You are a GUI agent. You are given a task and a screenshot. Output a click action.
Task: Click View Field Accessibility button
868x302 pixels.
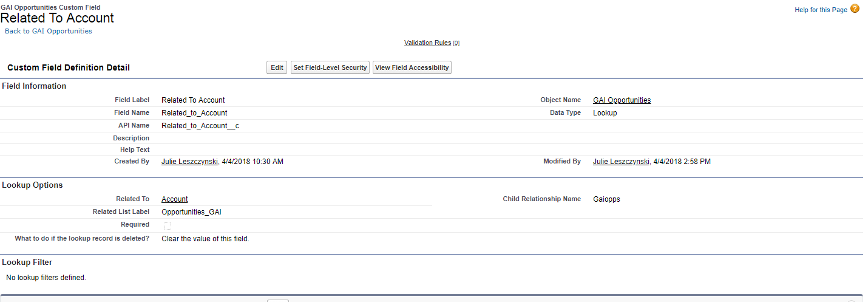412,67
